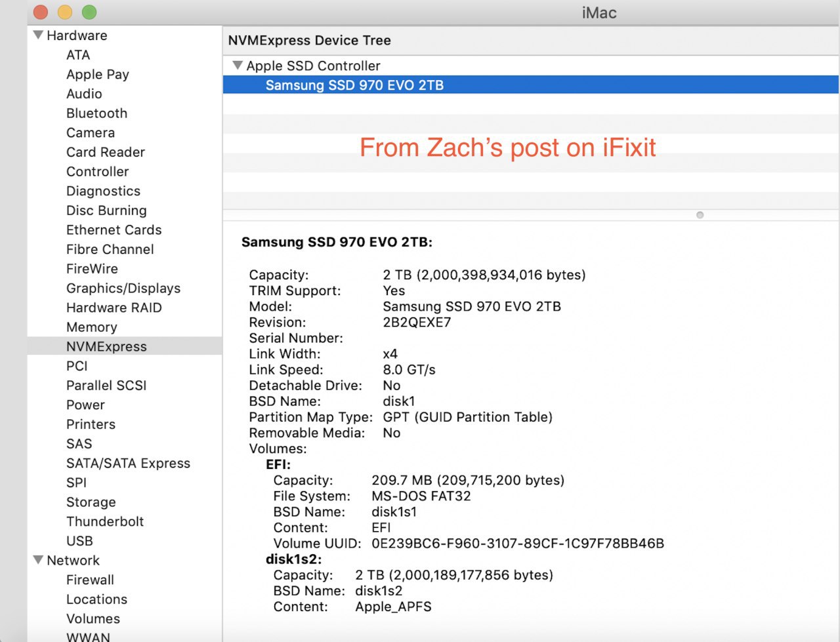
Task: Collapse the Network section triangle
Action: pos(38,559)
